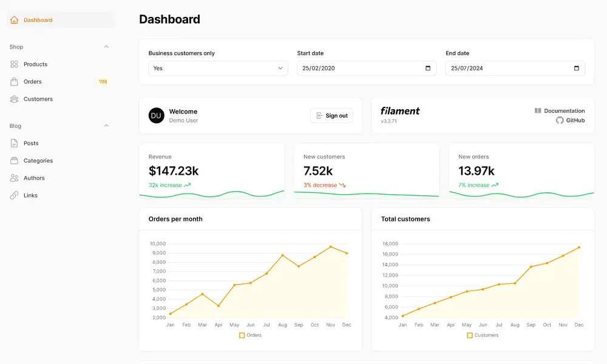Click the v3.2.71 version text
Image resolution: width=607 pixels, height=364 pixels.
click(x=388, y=121)
